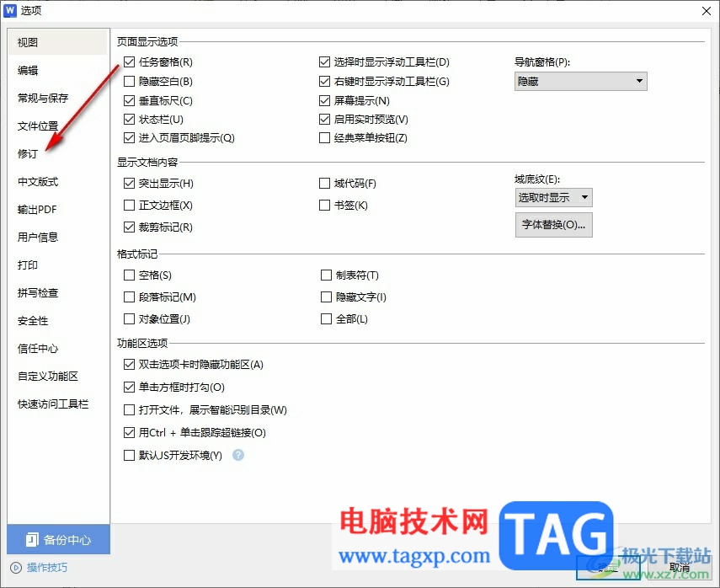Enable 对象位置(J) checkbox
Screen dimensions: 720x588
pos(129,318)
